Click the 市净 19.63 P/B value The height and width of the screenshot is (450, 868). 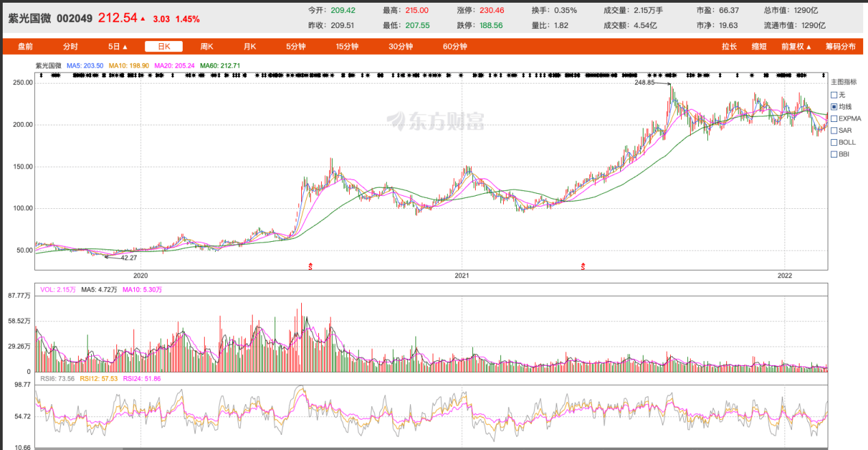pos(728,25)
